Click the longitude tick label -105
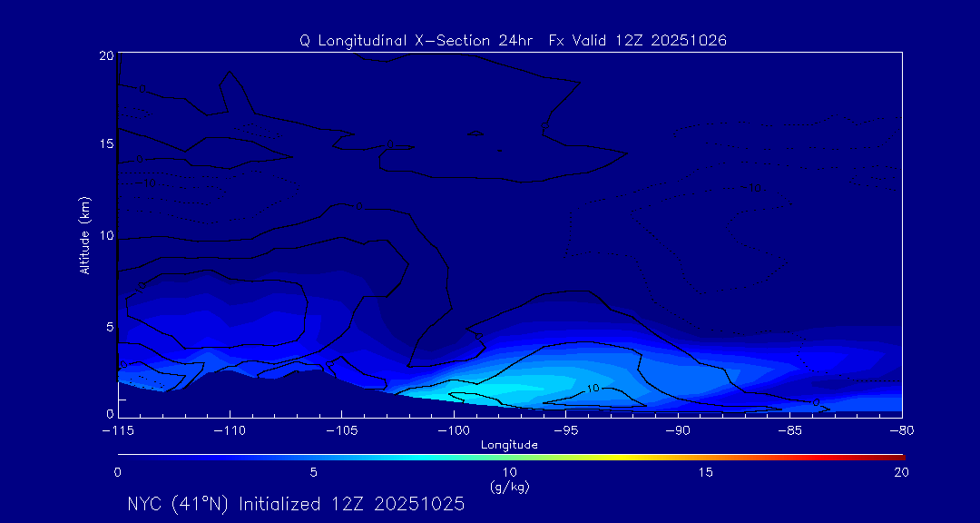The image size is (980, 523). [341, 430]
